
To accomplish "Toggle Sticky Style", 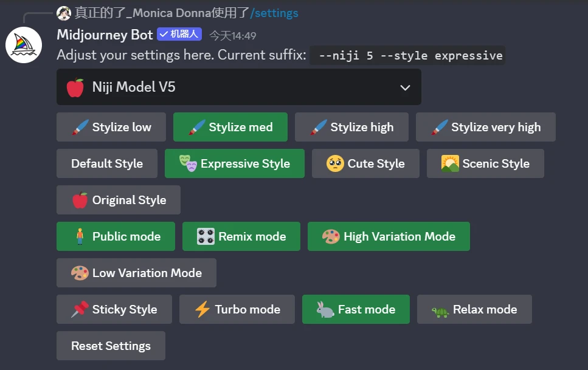I will point(114,309).
